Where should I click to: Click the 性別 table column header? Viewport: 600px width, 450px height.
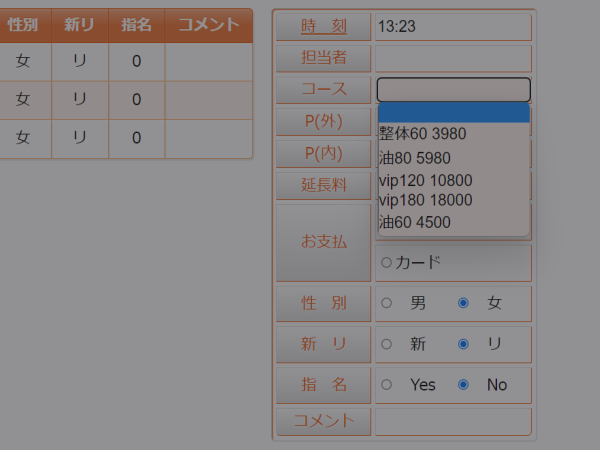coord(24,26)
